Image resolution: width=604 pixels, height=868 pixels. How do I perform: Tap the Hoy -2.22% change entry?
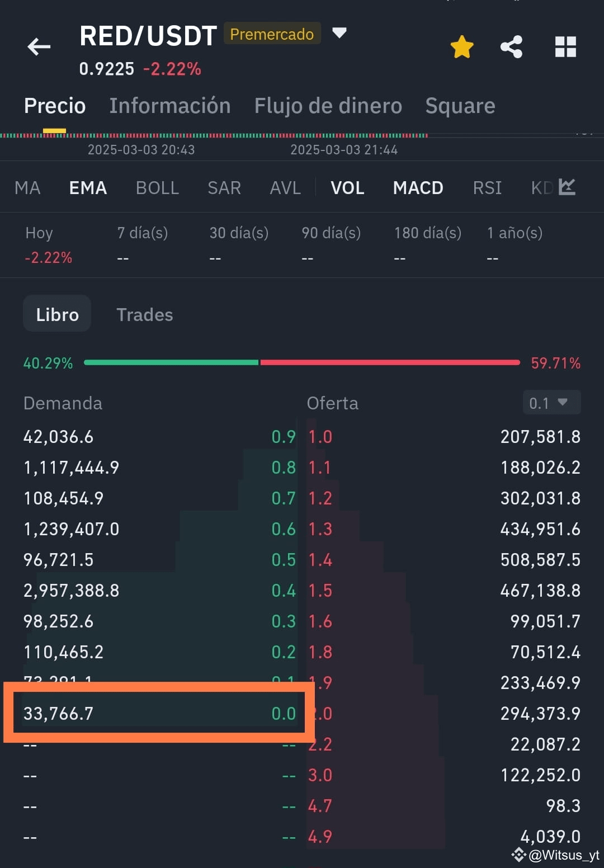pyautogui.click(x=48, y=245)
